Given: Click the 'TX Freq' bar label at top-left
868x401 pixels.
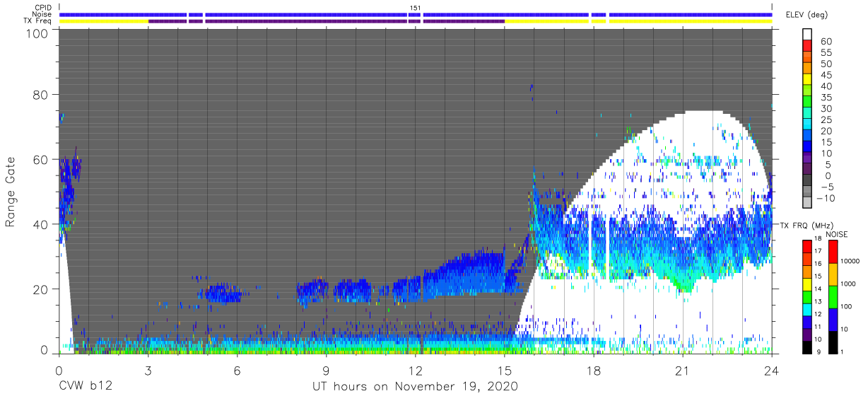Looking at the screenshot, I should (x=37, y=21).
